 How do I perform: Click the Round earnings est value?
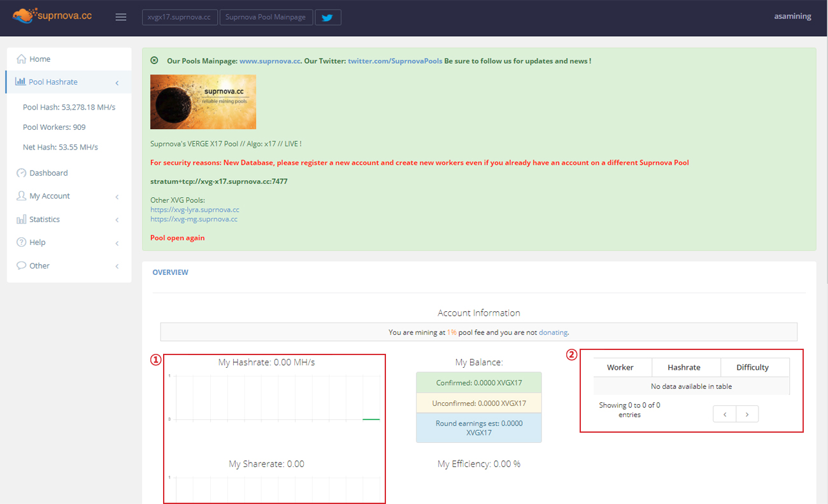[479, 428]
